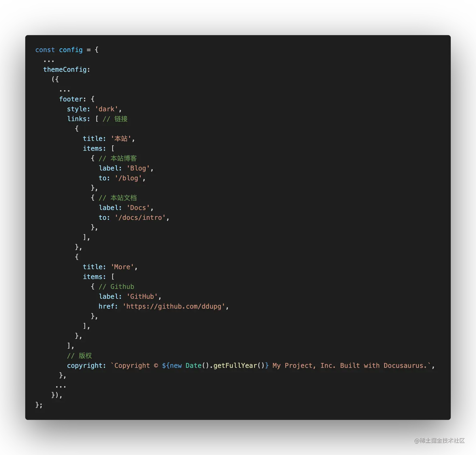Image resolution: width=476 pixels, height=455 pixels.
Task: Click the '本站' title string
Action: pyautogui.click(x=122, y=138)
